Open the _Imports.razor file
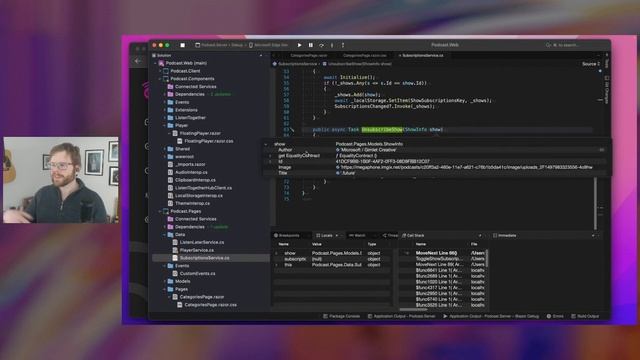 (190, 164)
